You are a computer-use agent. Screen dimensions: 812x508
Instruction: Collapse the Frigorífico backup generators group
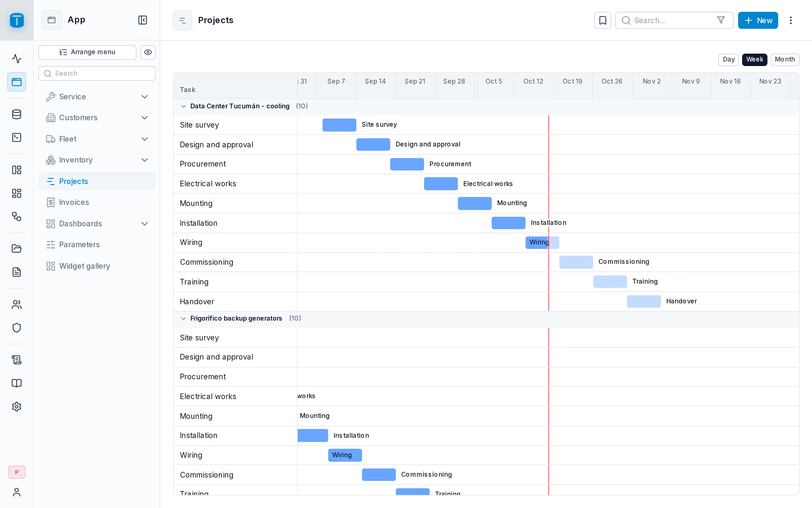click(184, 319)
